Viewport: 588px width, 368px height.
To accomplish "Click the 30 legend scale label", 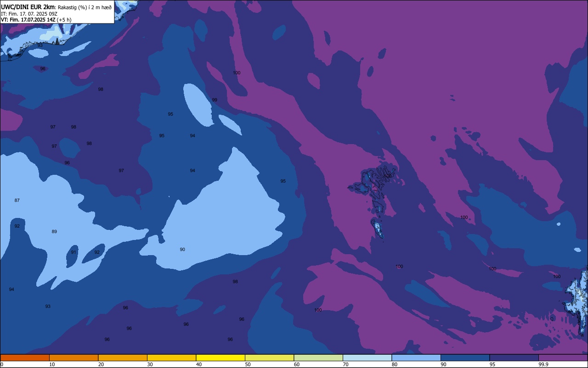I will [150, 364].
